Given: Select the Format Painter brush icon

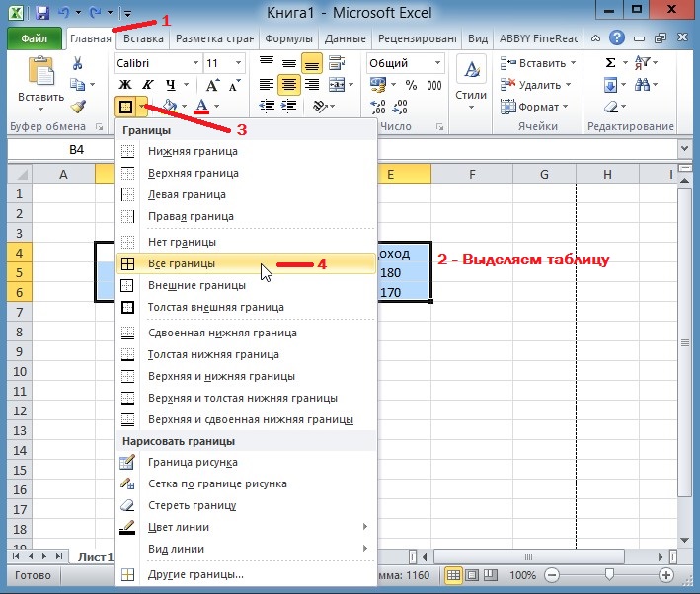Looking at the screenshot, I should pyautogui.click(x=78, y=106).
